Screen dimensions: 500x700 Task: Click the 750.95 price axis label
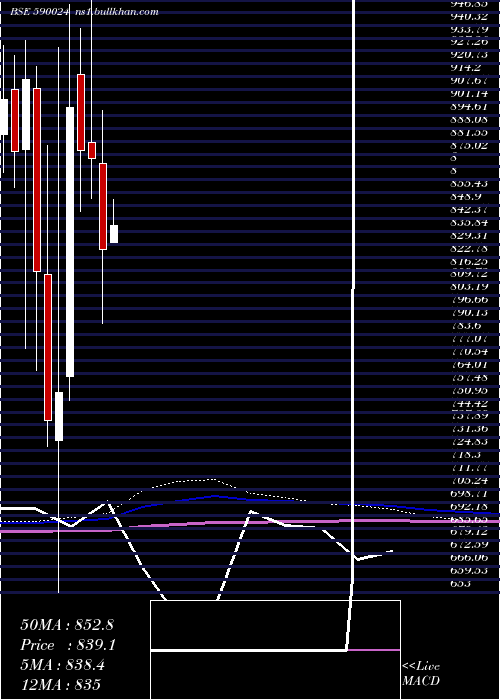tap(469, 390)
